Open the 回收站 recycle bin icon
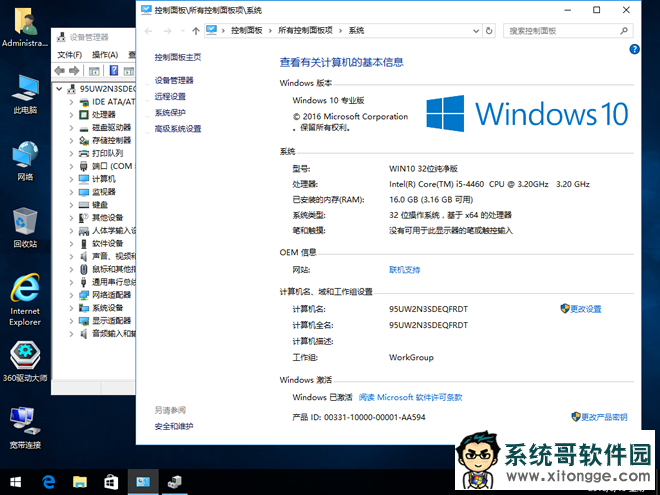The image size is (660, 495). point(25,228)
